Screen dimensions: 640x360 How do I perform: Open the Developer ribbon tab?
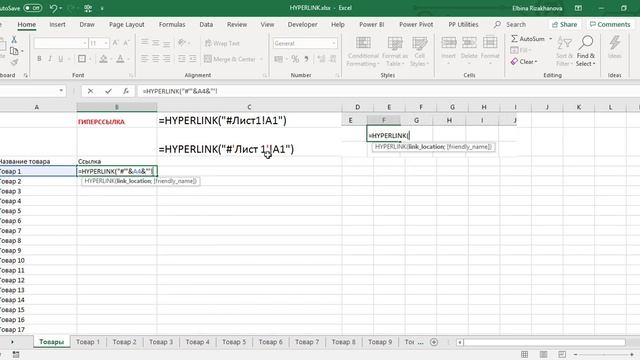tap(302, 24)
